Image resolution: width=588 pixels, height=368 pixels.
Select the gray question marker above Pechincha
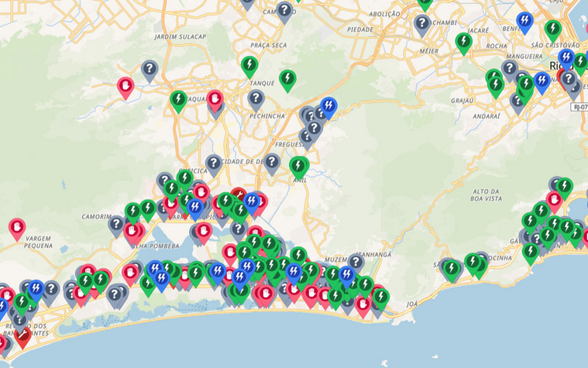[x=256, y=99]
